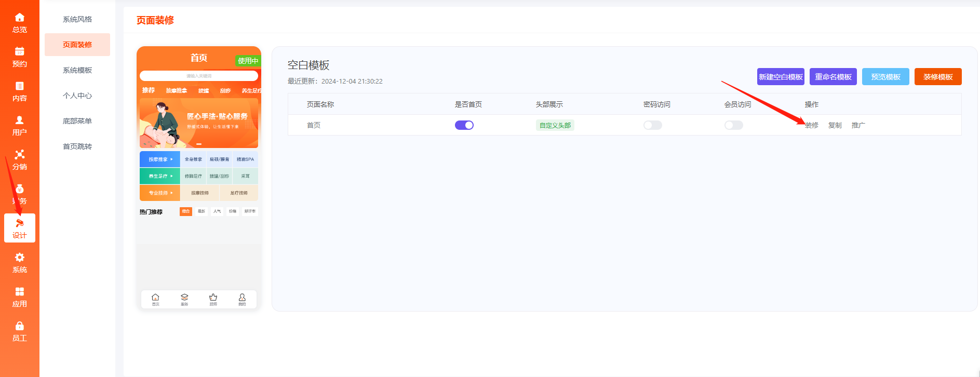The height and width of the screenshot is (377, 980).
Task: Switch to 系统风格 menu item
Action: pos(77,19)
